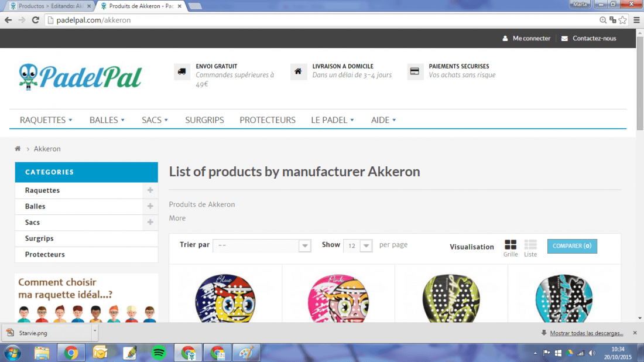Viewport: 644px width, 362px height.
Task: Open the SACS menu dropdown
Action: 155,120
